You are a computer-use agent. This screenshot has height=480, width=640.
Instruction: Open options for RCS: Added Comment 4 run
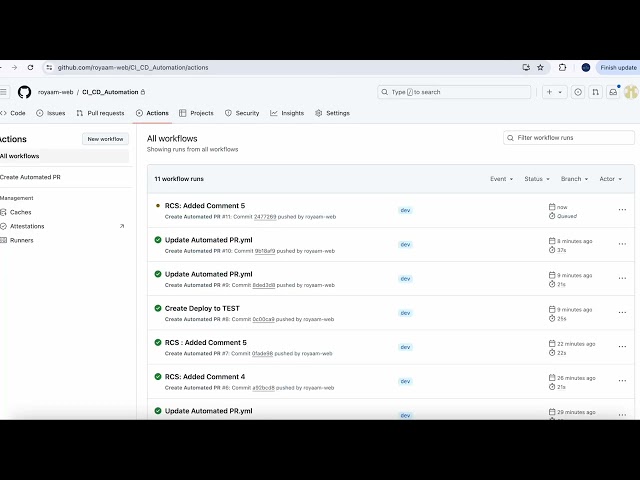(622, 381)
